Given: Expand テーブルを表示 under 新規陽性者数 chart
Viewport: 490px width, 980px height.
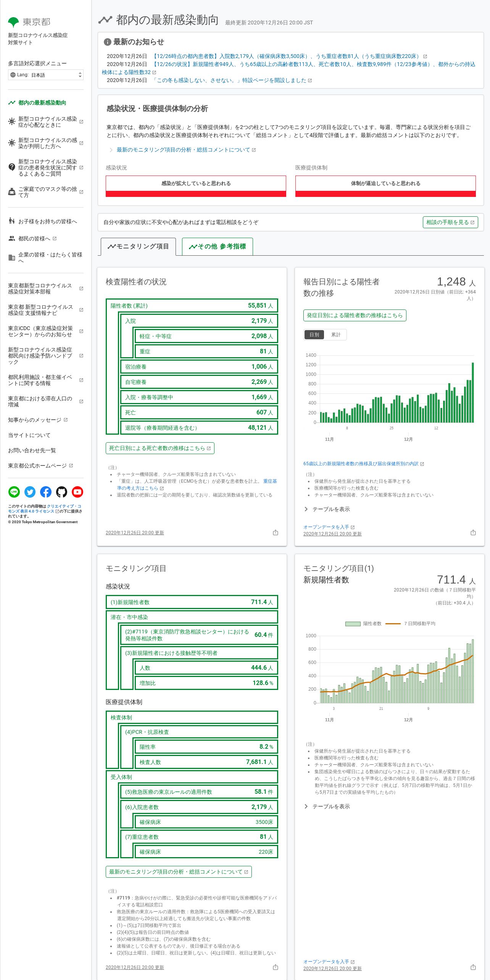Looking at the screenshot, I should click(327, 806).
